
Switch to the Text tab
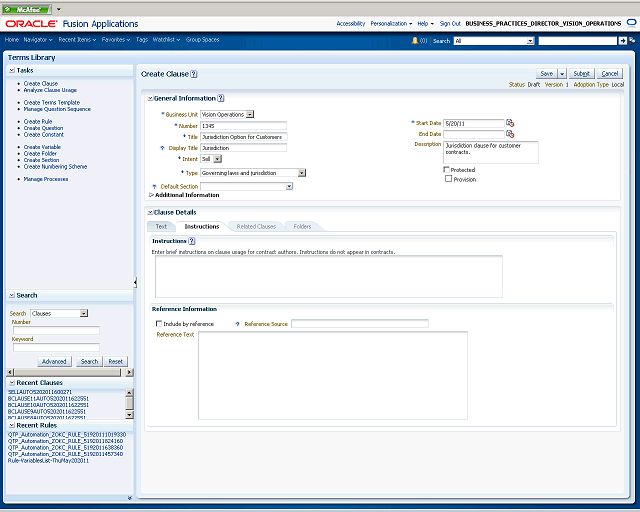point(161,226)
